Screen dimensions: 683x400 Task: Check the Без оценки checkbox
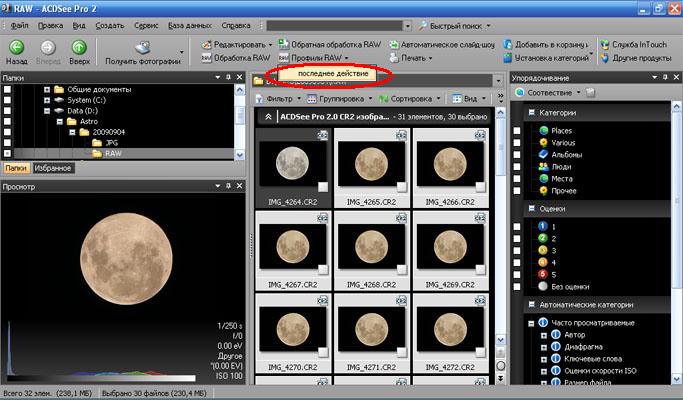(x=517, y=287)
